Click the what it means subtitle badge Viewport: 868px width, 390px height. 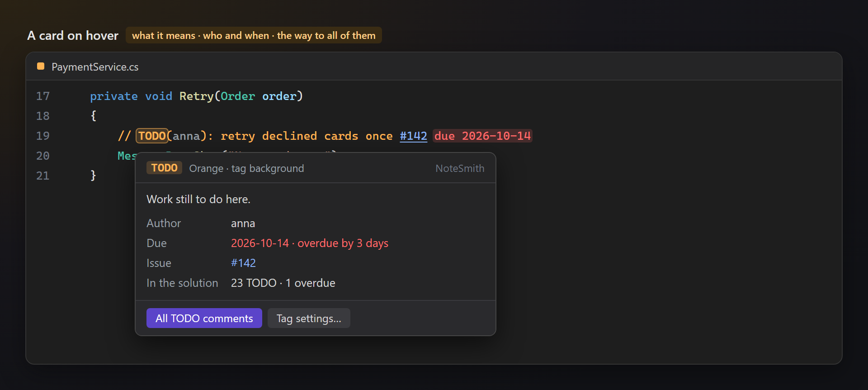(x=254, y=35)
